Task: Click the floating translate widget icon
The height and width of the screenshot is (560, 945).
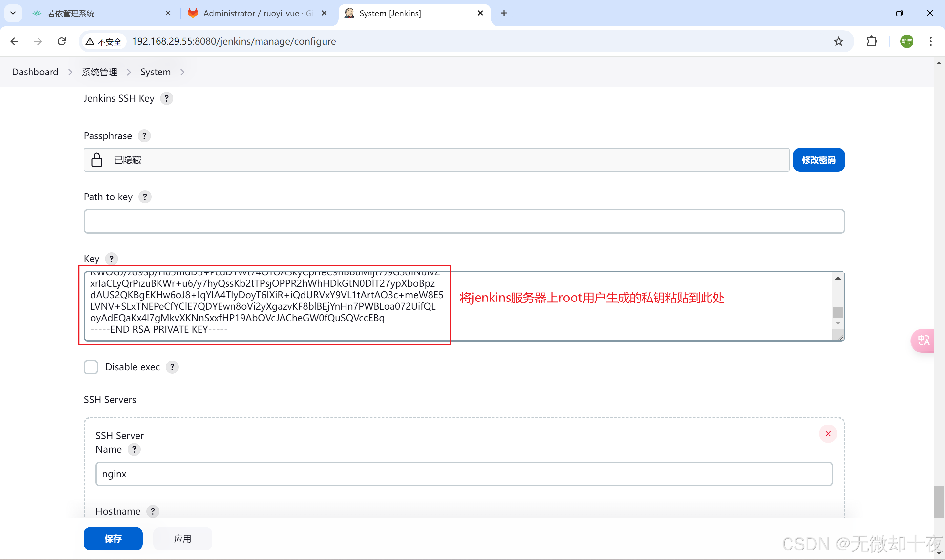Action: tap(923, 341)
